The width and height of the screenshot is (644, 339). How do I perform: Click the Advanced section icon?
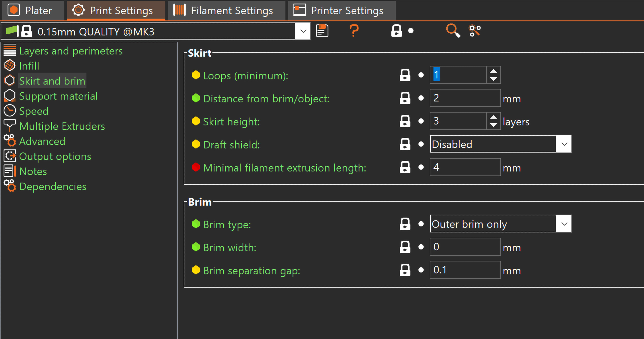tap(9, 141)
